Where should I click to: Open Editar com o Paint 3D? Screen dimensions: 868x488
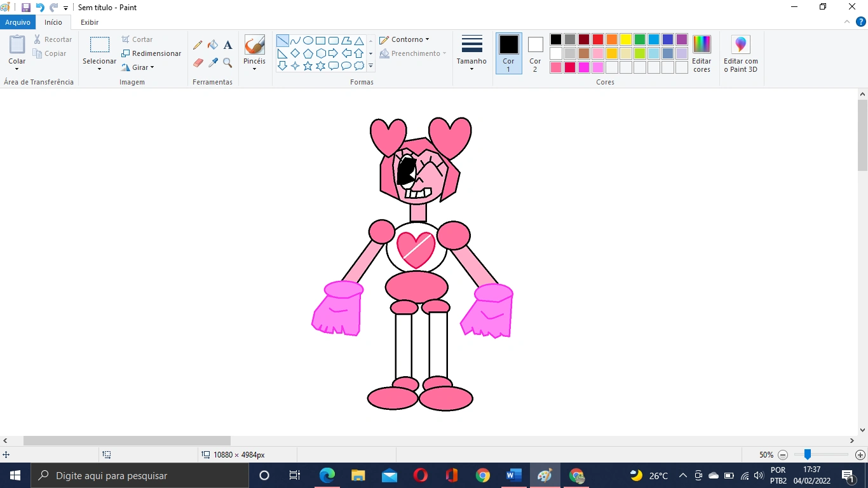pos(740,54)
